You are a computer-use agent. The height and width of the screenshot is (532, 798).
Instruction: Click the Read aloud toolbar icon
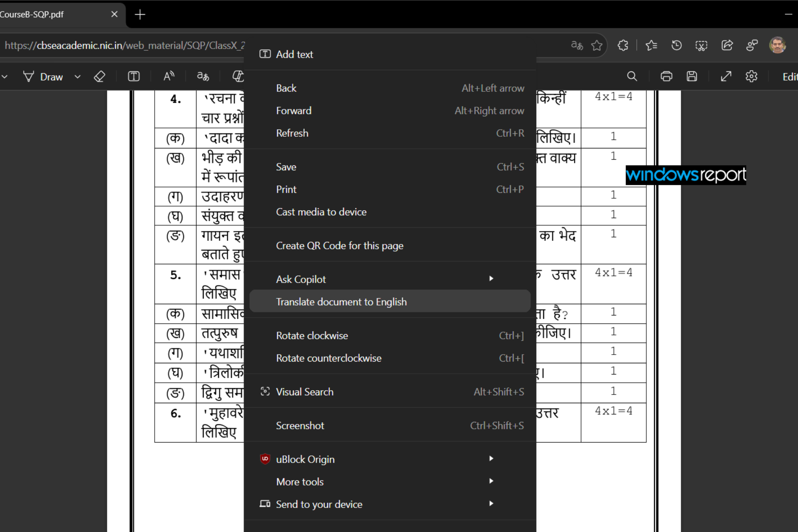[x=169, y=77]
